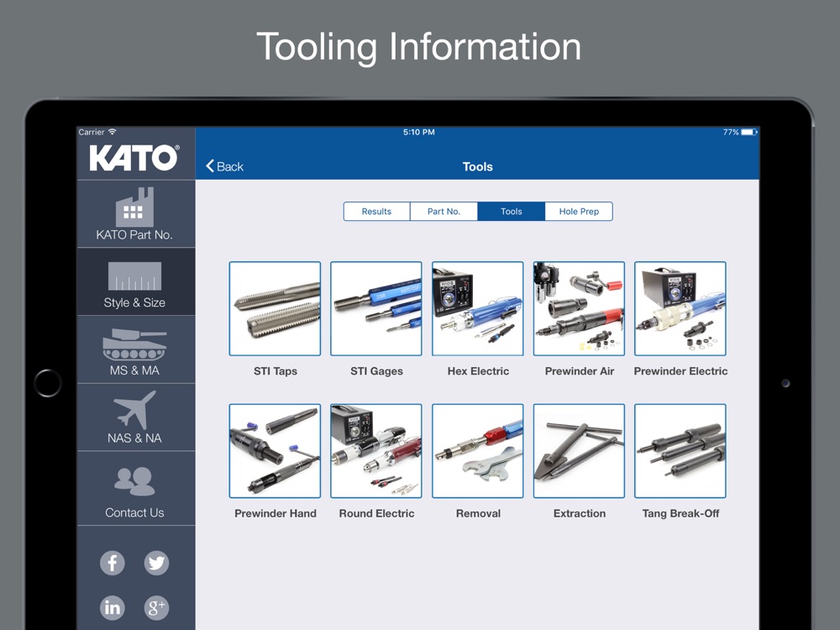Open the Removal tool thumbnail

pos(478,451)
